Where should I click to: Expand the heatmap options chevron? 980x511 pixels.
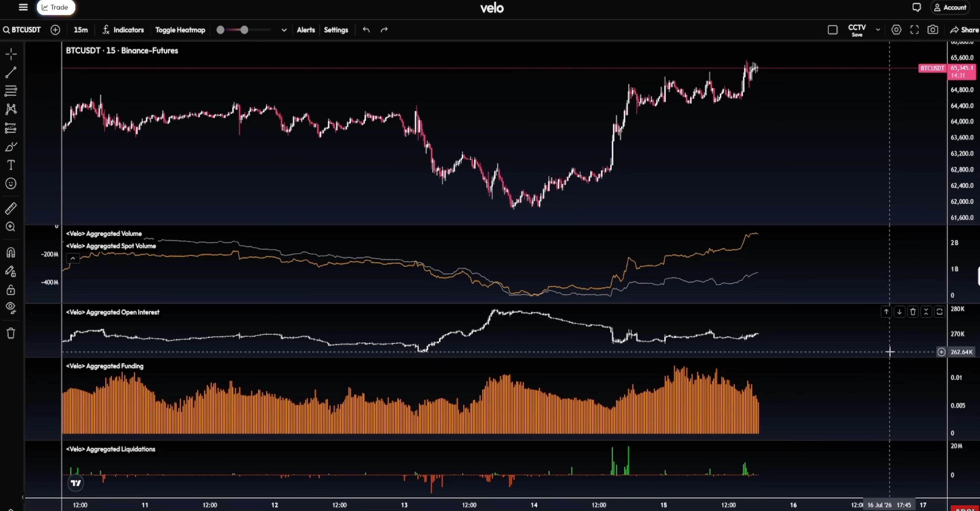click(x=284, y=30)
